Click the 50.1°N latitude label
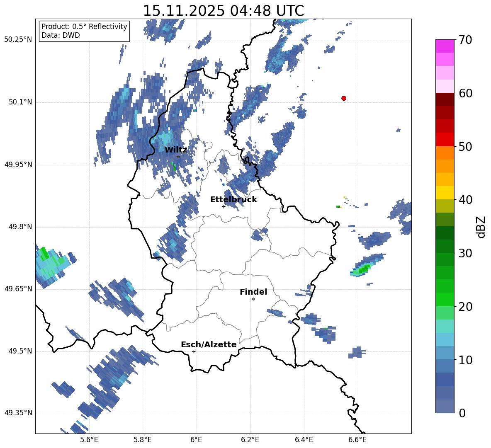 click(x=20, y=102)
